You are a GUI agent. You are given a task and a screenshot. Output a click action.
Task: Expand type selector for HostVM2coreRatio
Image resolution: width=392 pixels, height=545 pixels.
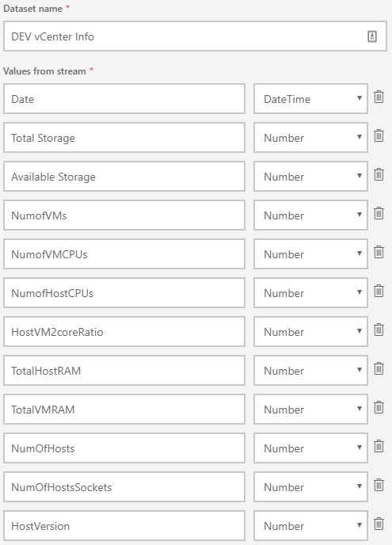click(310, 332)
